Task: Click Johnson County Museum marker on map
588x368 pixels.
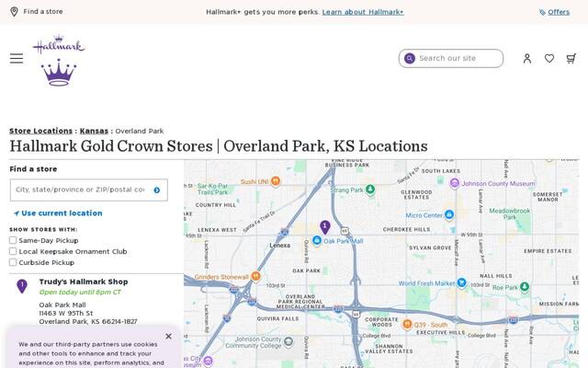Action: coord(454,184)
